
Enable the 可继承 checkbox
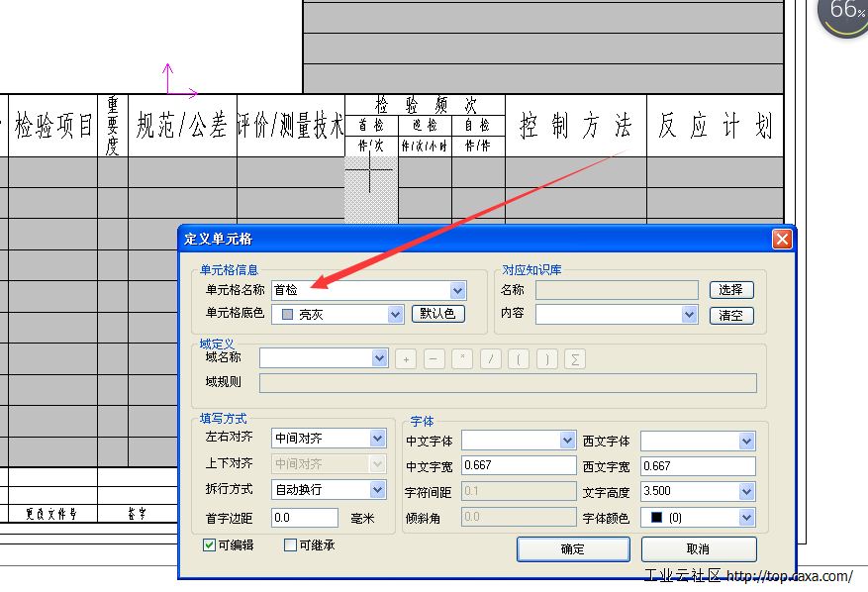pos(290,544)
